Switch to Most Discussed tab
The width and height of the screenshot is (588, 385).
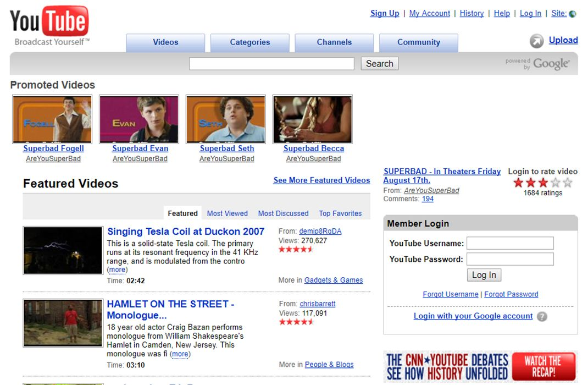point(283,213)
